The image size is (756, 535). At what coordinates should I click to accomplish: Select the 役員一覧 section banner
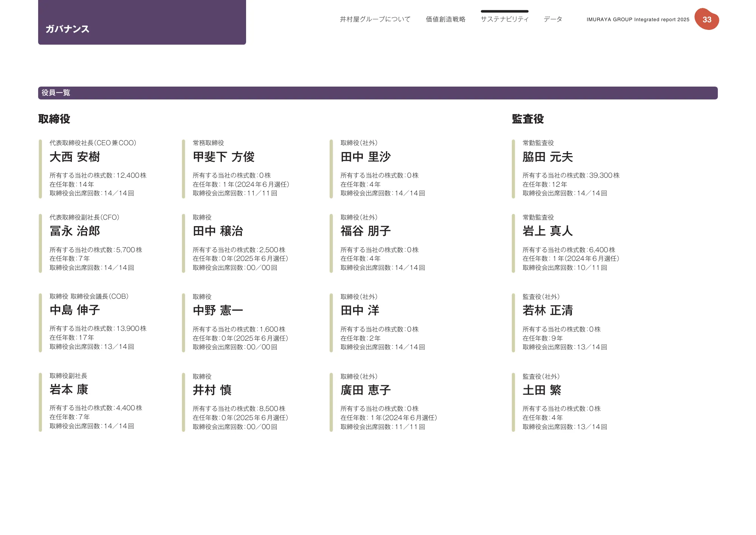[x=56, y=93]
